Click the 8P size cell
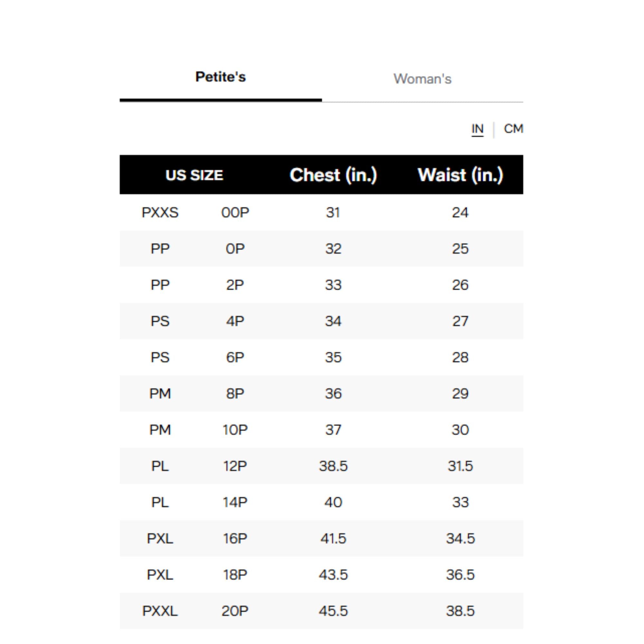The height and width of the screenshot is (644, 644). point(235,394)
